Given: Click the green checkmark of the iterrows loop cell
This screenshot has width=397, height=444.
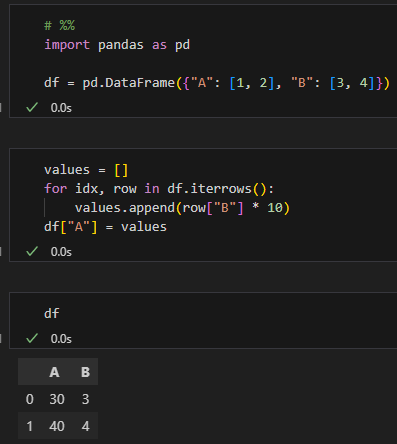Looking at the screenshot, I should click(32, 251).
